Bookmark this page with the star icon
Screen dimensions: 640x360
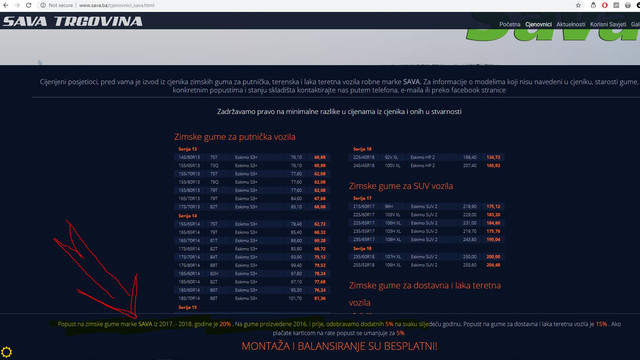pyautogui.click(x=578, y=5)
